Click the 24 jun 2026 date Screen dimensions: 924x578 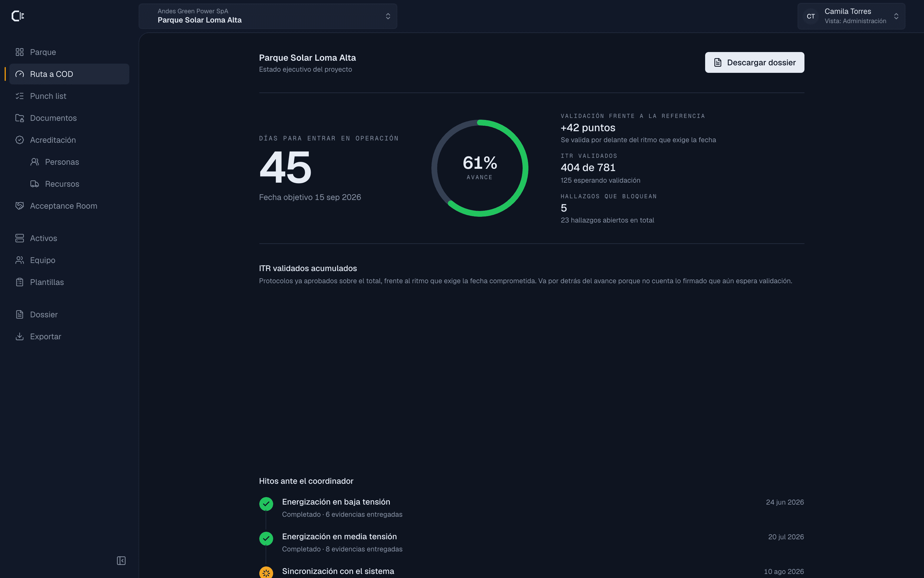pyautogui.click(x=785, y=502)
